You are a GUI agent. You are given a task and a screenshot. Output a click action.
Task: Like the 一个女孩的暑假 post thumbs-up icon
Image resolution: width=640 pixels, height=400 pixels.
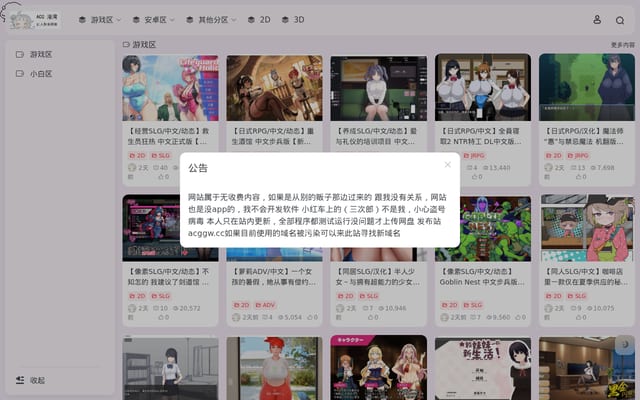coord(310,317)
